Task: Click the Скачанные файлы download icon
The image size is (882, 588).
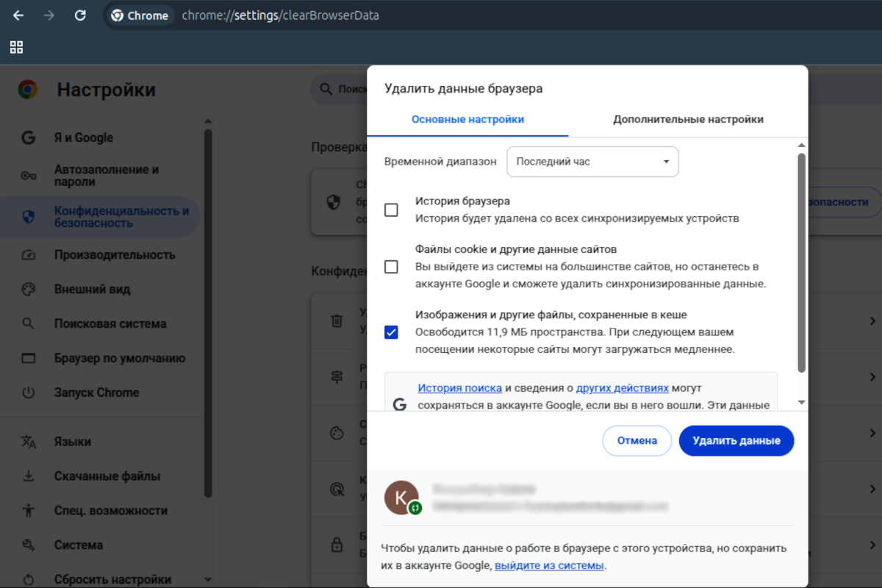Action: (x=29, y=476)
